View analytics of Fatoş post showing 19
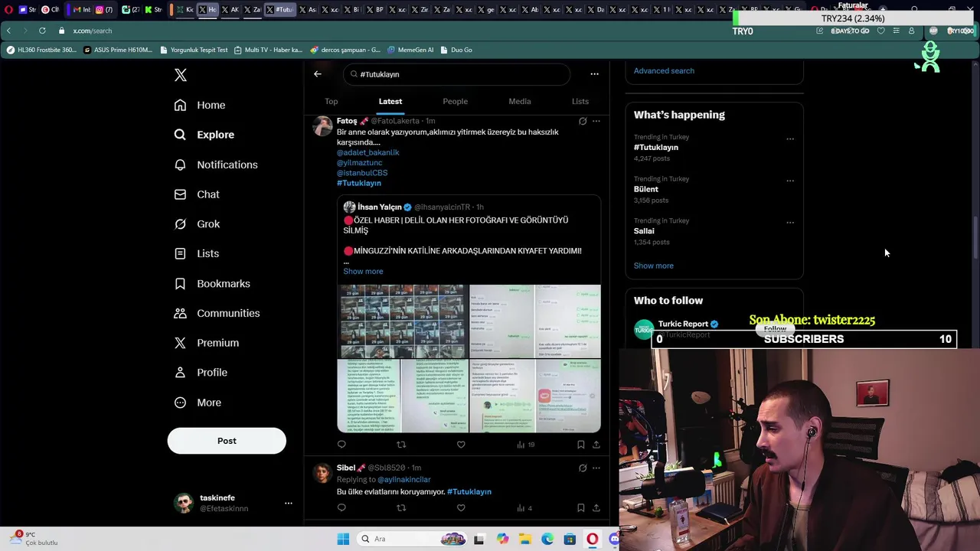The width and height of the screenshot is (980, 551). 525,444
